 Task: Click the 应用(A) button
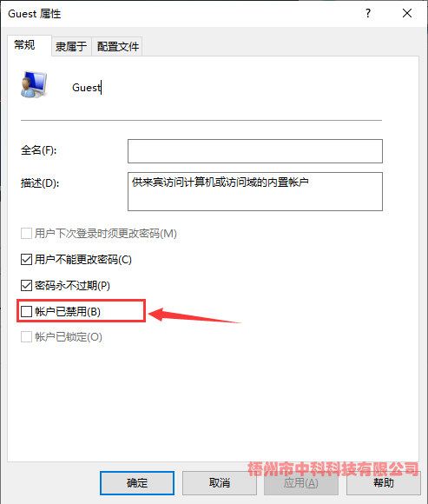[x=301, y=483]
